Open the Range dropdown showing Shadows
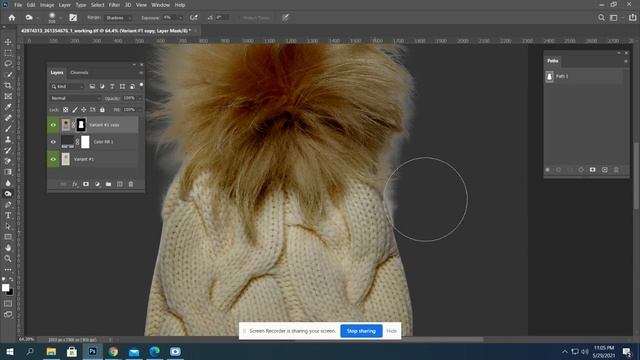640x360 pixels. [x=118, y=18]
